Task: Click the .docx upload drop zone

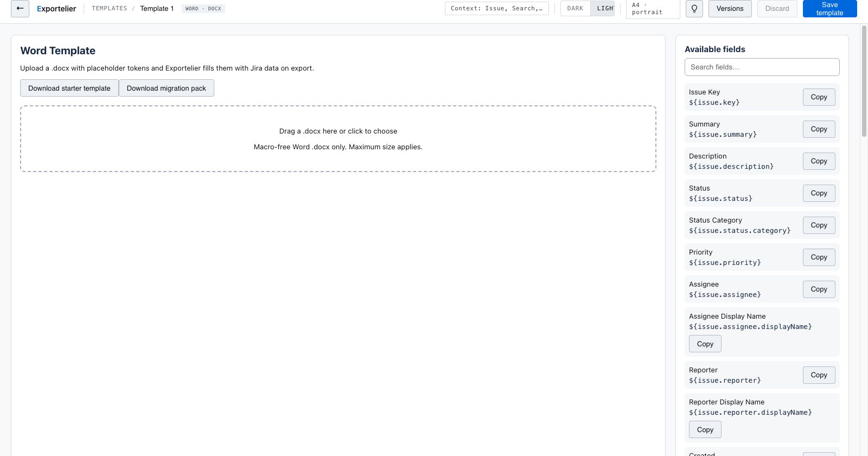Action: point(338,139)
